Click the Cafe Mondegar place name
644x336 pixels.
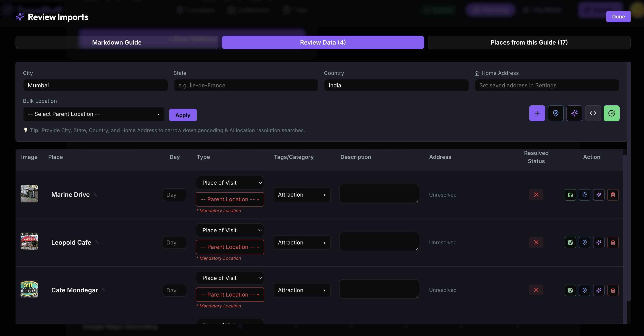(x=74, y=290)
